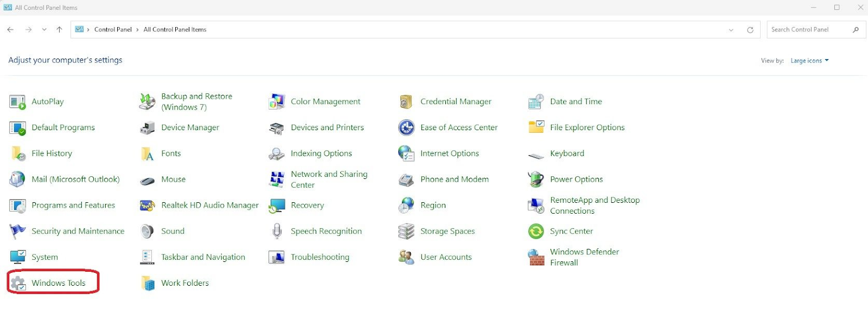Expand the address bar history dropdown arrow
This screenshot has height=321, width=868.
tap(731, 30)
